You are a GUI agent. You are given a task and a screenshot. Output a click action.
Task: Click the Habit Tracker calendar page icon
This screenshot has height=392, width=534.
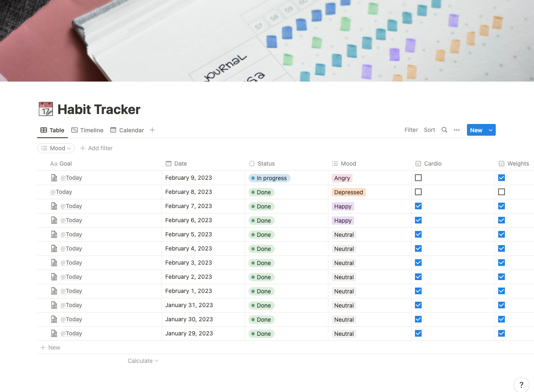pos(46,109)
